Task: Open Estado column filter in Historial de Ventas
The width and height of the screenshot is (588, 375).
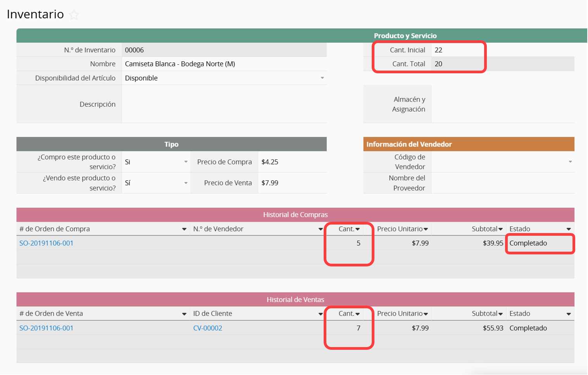Action: tap(568, 314)
